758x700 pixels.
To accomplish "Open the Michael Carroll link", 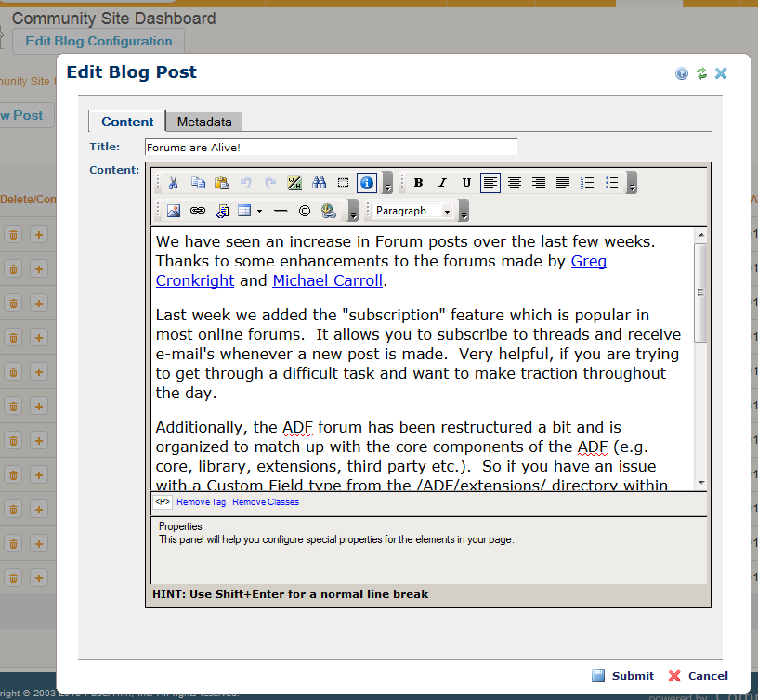I will point(327,280).
